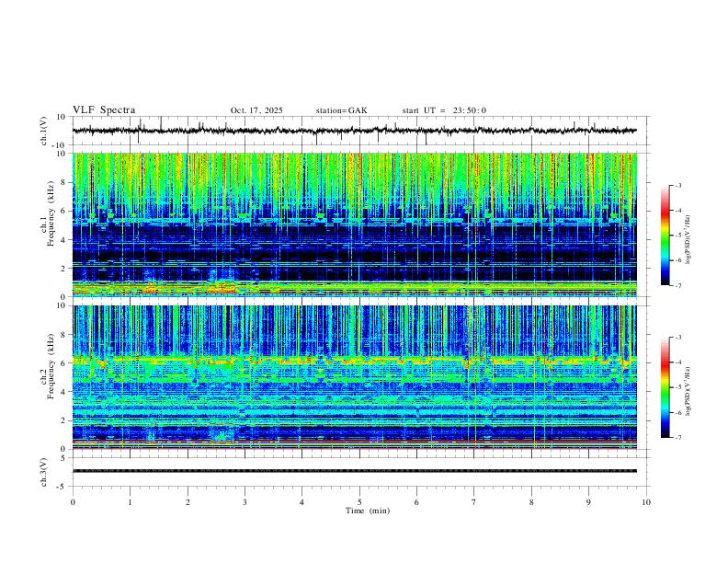Click the "ch.3(V)" axis label
Image resolution: width=728 pixels, height=563 pixels.
click(44, 472)
